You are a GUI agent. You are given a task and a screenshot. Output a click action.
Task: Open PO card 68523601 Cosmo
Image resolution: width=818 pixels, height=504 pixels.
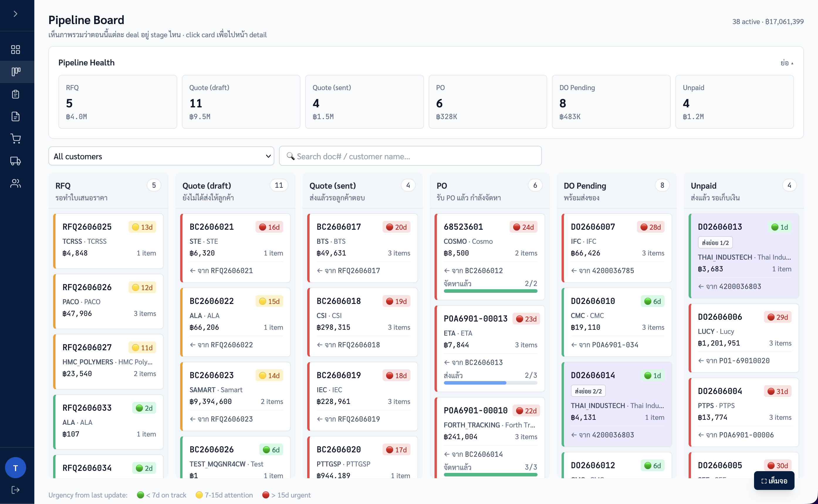tap(490, 257)
